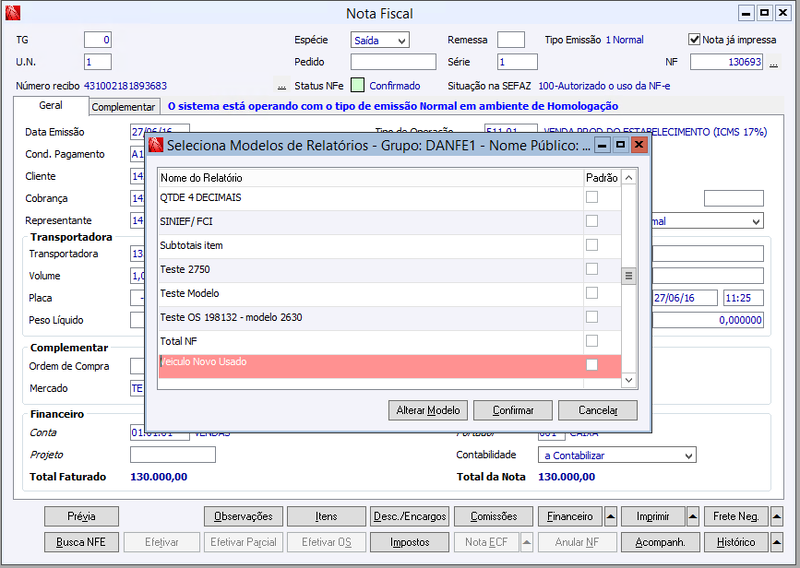The width and height of the screenshot is (800, 568).
Task: Check Padrão for Veiculo Novo Usado
Action: tap(592, 365)
